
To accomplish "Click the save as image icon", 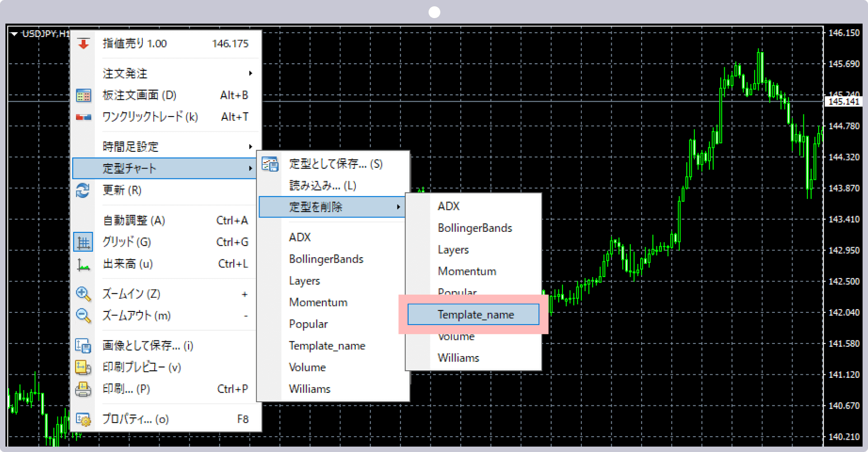I will pyautogui.click(x=83, y=346).
